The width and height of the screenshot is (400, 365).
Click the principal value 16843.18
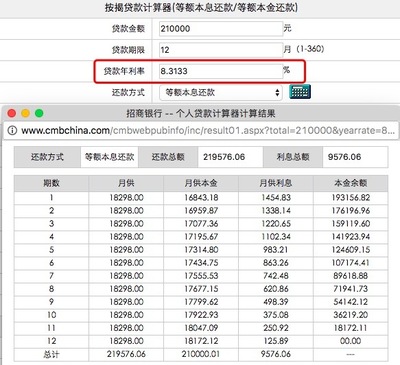pos(201,198)
